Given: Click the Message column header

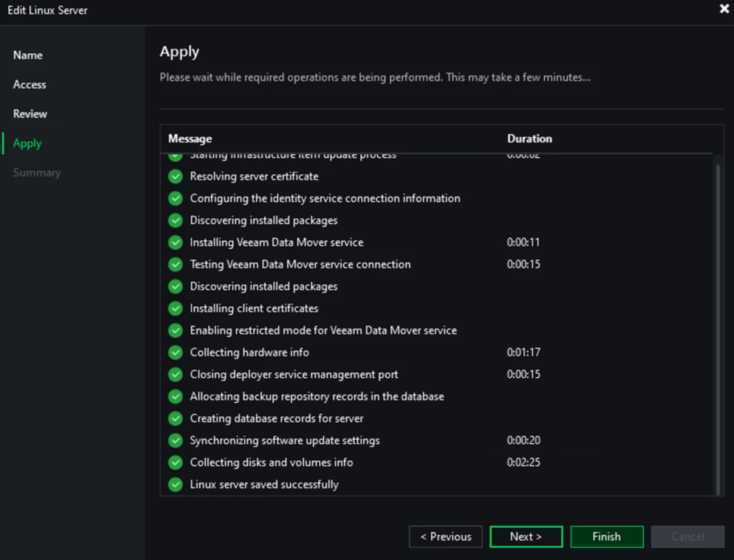Looking at the screenshot, I should (190, 138).
